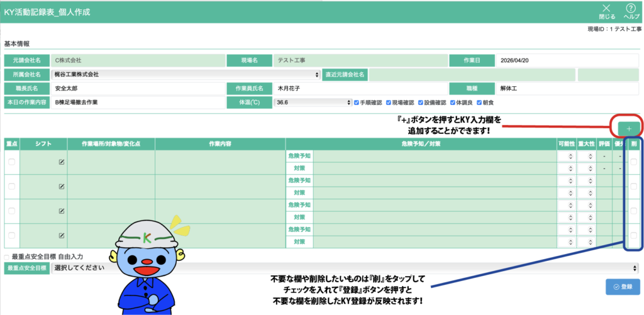Image resolution: width=644 pixels, height=315 pixels.
Task: Toggle the 手順確認 checkbox
Action: (357, 102)
